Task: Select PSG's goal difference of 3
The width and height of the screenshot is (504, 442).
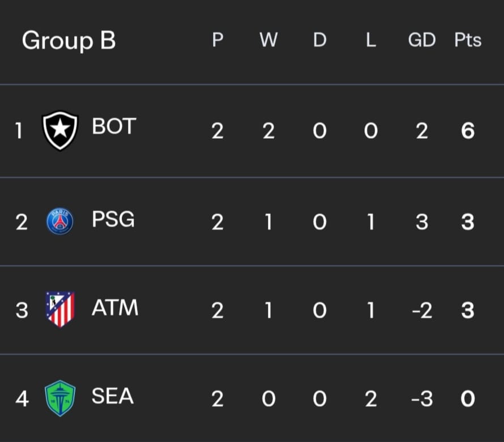Action: point(422,222)
